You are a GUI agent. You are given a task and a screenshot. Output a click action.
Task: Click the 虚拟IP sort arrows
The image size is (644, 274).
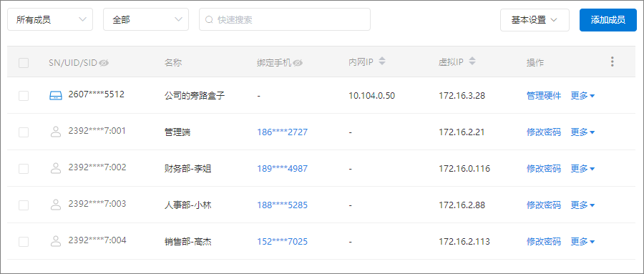click(472, 62)
